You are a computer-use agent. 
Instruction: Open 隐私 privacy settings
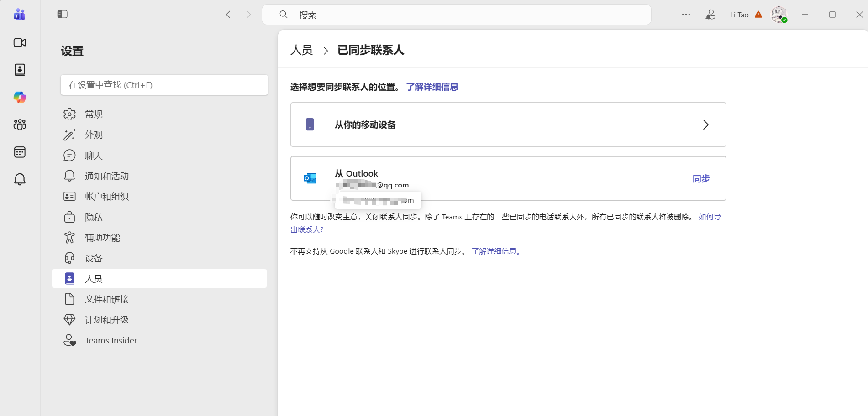159,217
